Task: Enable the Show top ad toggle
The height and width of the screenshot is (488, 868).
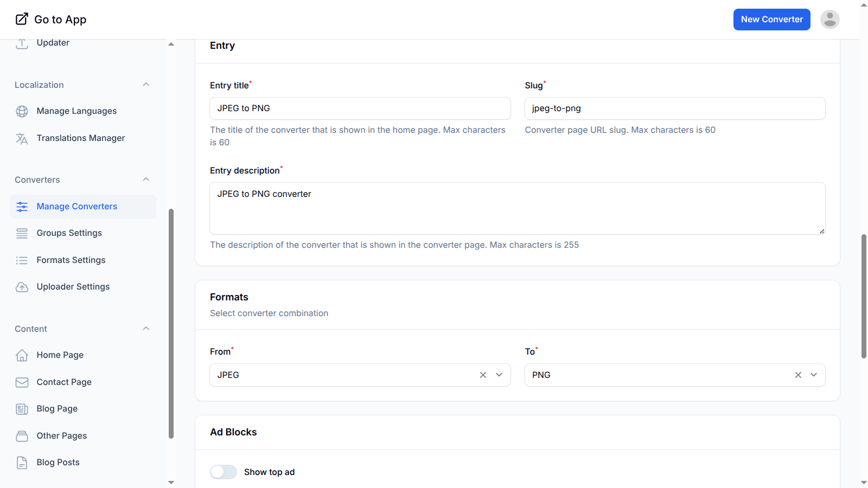Action: click(224, 472)
